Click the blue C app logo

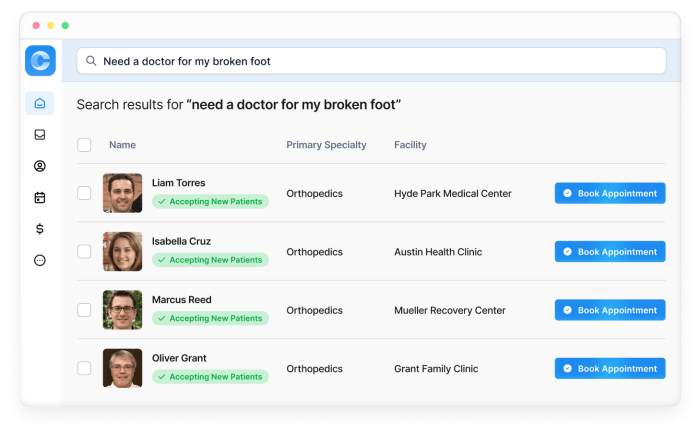[x=40, y=61]
